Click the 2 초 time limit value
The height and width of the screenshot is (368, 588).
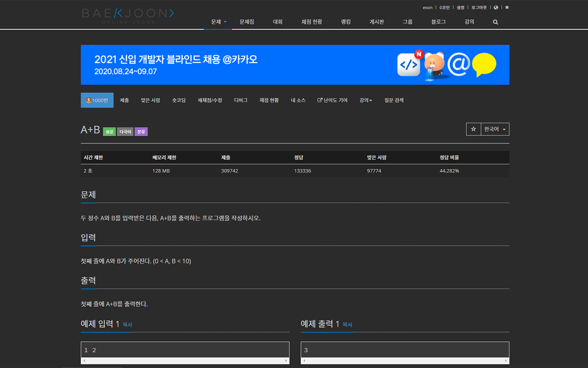click(88, 171)
